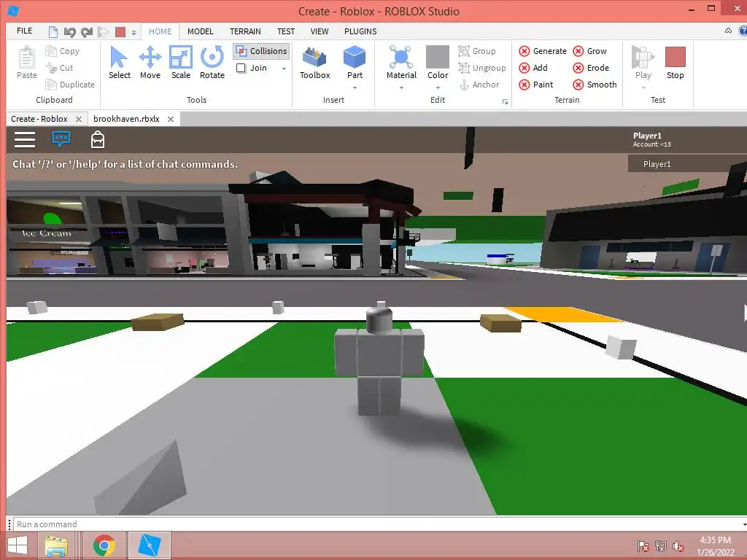Switch to the PLUGINS ribbon tab
The width and height of the screenshot is (747, 560).
pyautogui.click(x=360, y=31)
